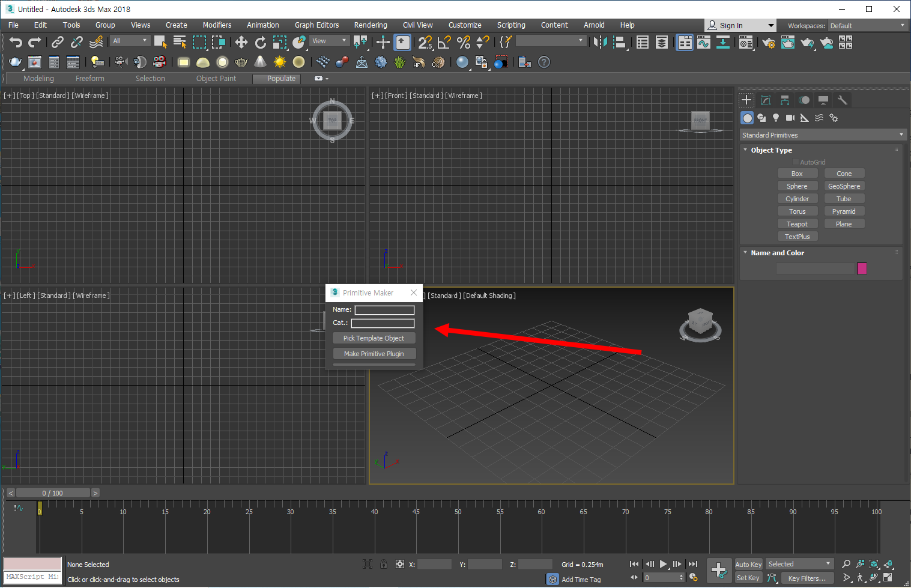Open the Align tool
The height and width of the screenshot is (588, 911).
point(619,42)
